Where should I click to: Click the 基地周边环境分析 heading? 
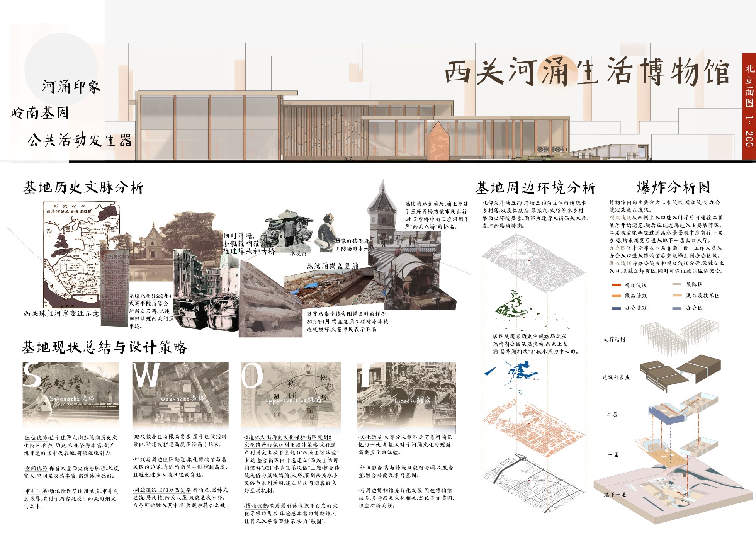tap(535, 188)
